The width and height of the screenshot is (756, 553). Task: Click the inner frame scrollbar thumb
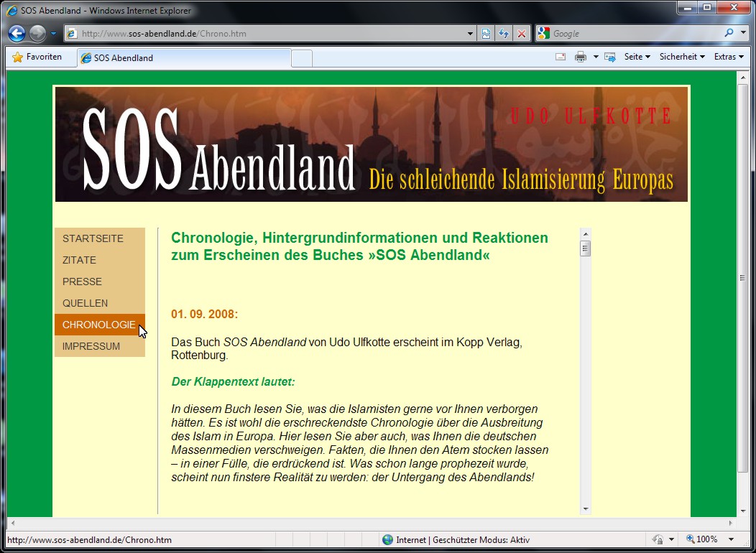[585, 248]
